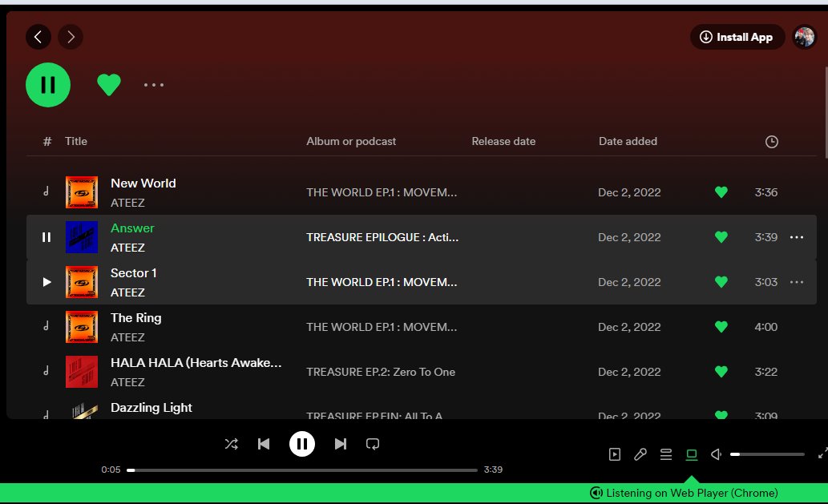
Task: Click the Install App button
Action: click(x=737, y=37)
